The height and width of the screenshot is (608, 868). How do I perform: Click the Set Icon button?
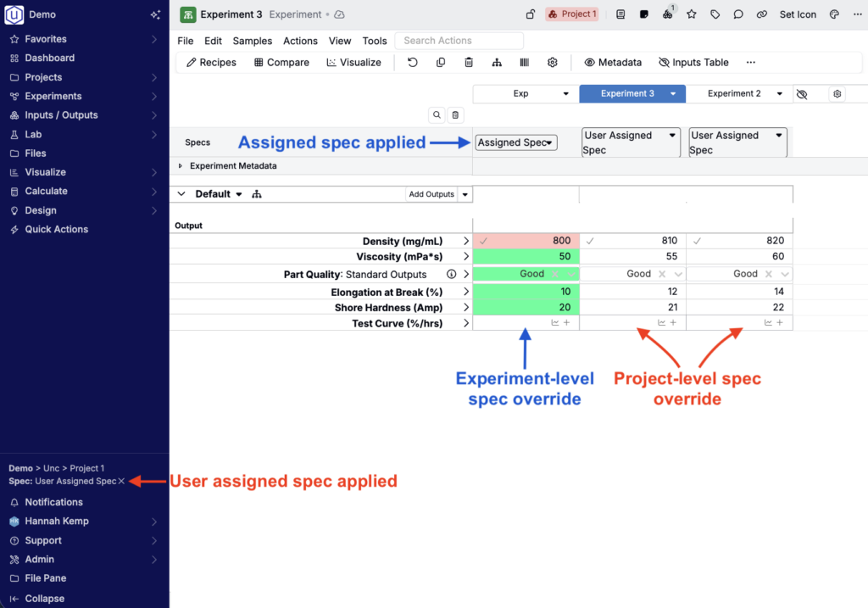click(x=798, y=14)
